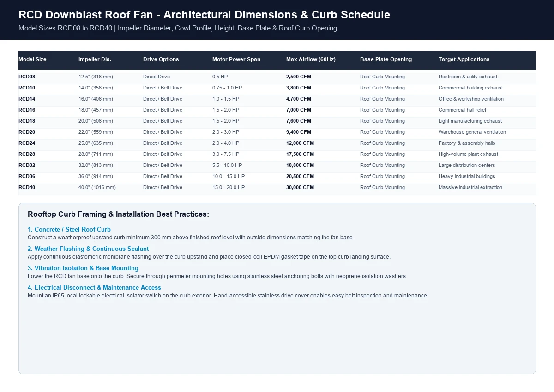Click the Base Plate Opening column header

point(386,59)
